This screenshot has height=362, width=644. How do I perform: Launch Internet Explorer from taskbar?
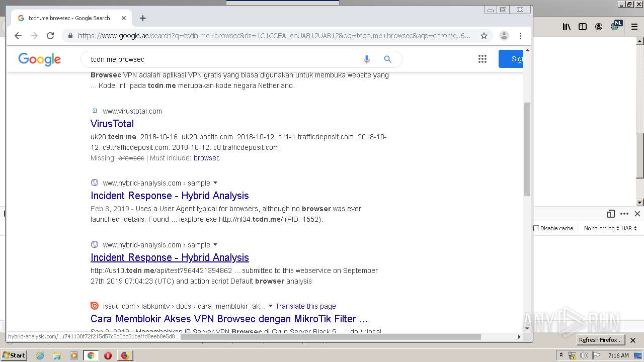point(40,355)
